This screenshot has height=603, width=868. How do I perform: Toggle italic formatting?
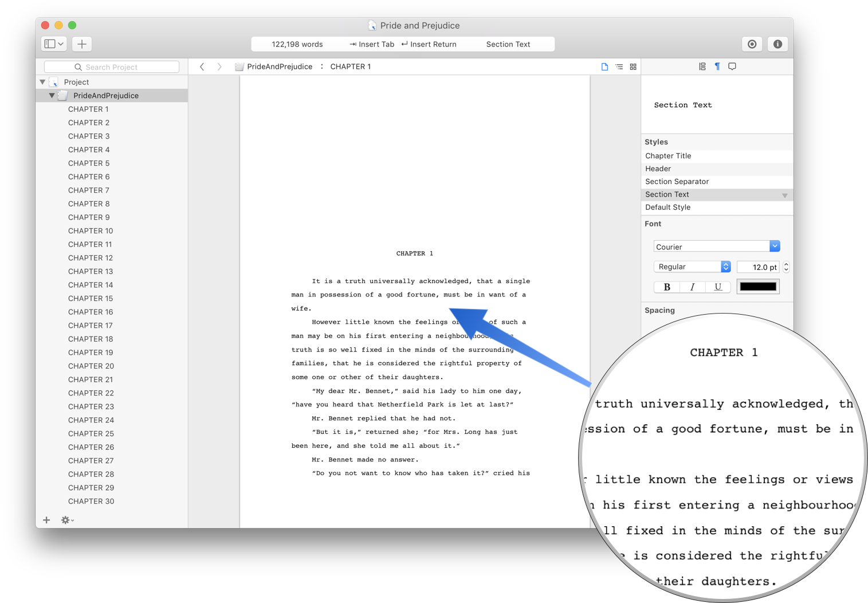692,287
